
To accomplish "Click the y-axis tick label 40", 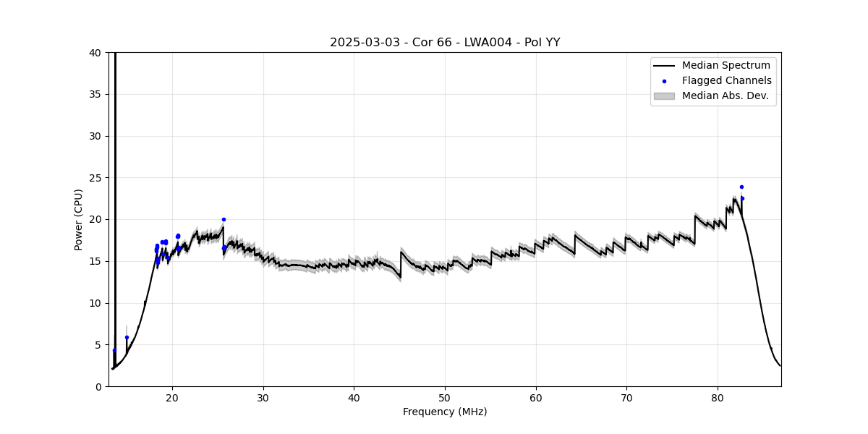I will pos(95,53).
